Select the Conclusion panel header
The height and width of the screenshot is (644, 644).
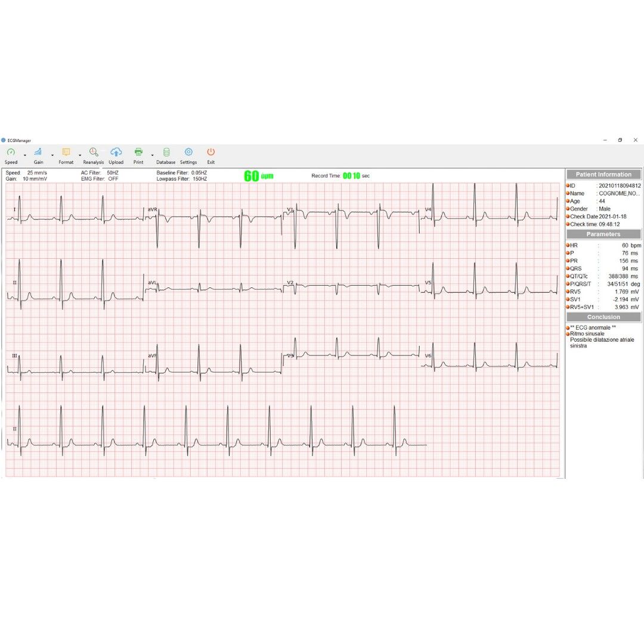tap(603, 317)
